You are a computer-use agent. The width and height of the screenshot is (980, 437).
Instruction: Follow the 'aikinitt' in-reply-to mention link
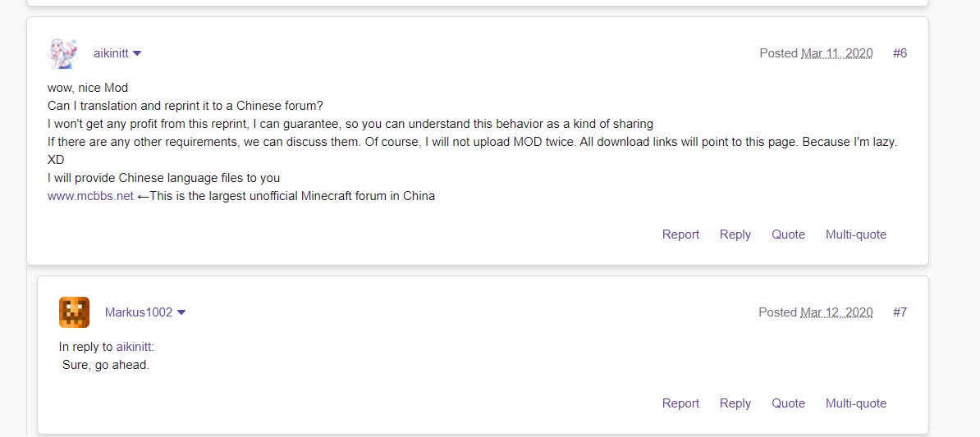[x=134, y=347]
